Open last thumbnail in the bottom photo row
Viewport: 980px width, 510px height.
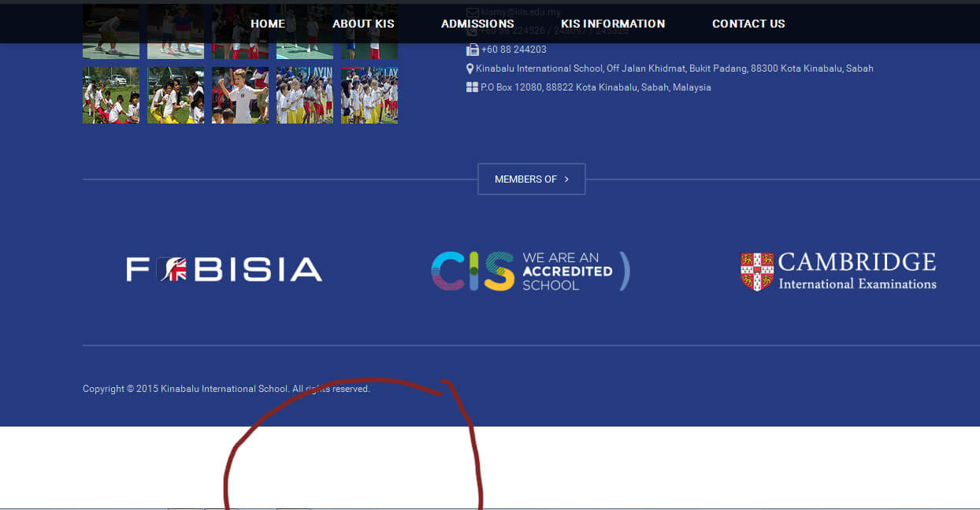click(369, 95)
